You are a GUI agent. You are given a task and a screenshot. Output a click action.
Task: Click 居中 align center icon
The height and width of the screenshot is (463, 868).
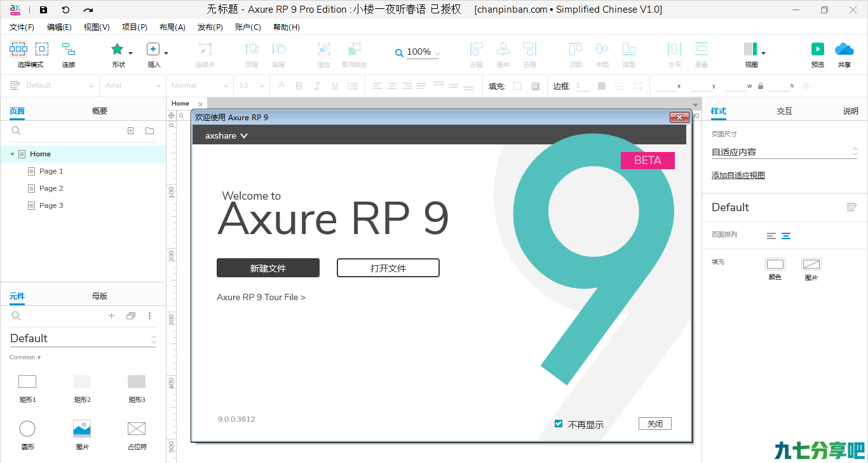[503, 49]
